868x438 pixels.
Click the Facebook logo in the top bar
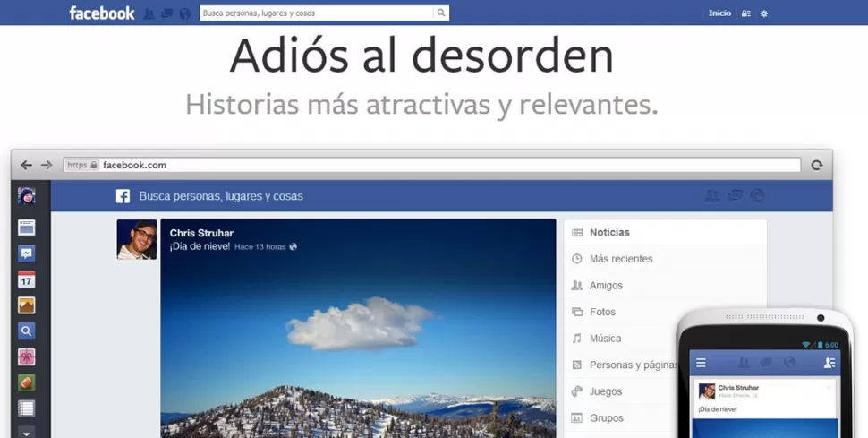click(x=102, y=13)
